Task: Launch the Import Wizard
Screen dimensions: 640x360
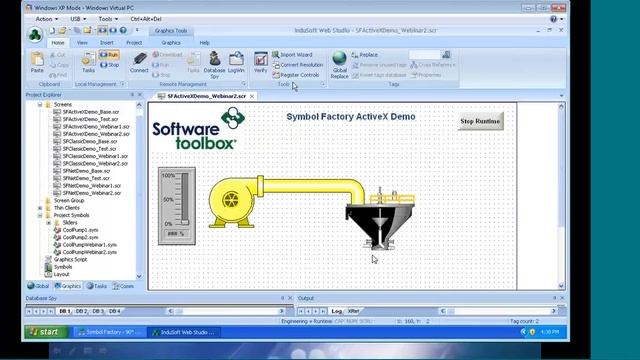Action: pos(292,55)
